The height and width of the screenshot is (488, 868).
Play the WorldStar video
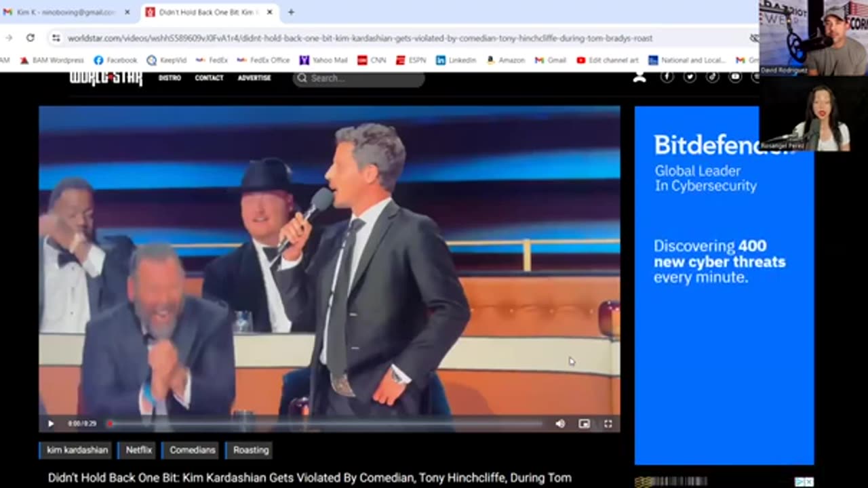click(51, 424)
